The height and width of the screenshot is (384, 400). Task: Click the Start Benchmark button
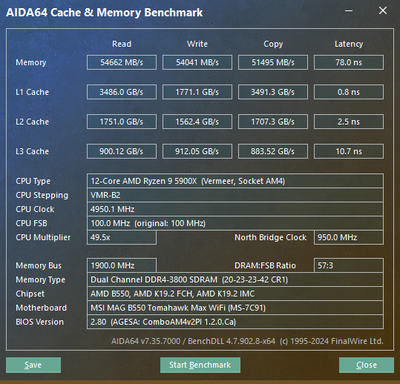200,365
